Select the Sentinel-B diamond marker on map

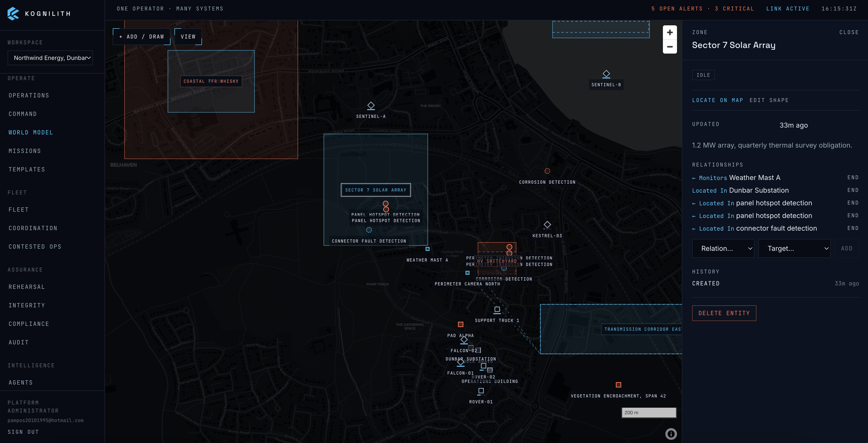click(606, 74)
